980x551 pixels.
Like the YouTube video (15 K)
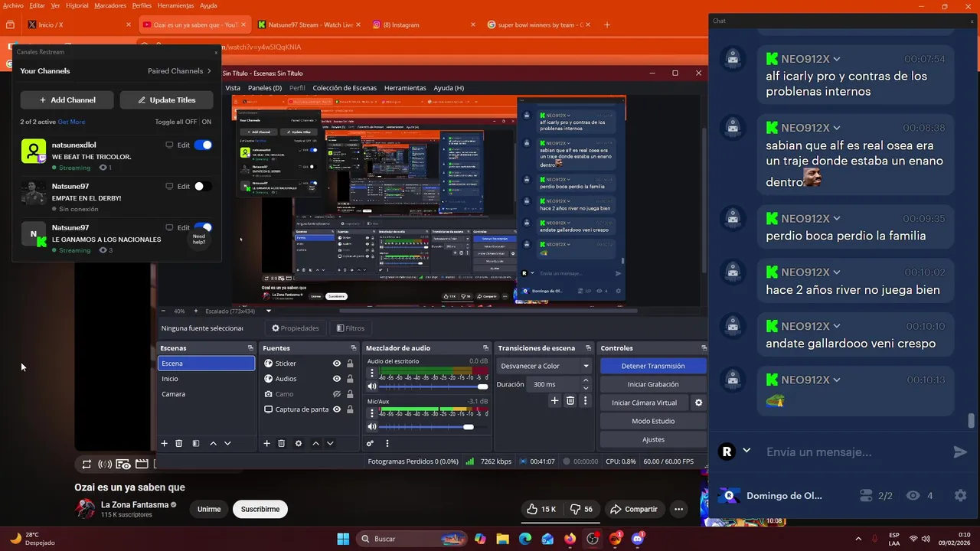click(x=541, y=509)
